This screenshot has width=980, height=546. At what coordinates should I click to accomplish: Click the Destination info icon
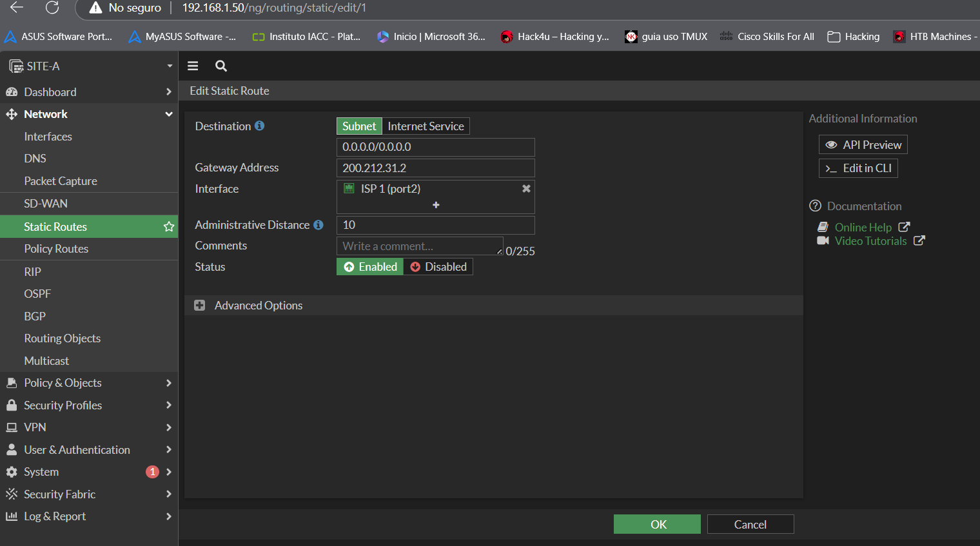pos(259,126)
